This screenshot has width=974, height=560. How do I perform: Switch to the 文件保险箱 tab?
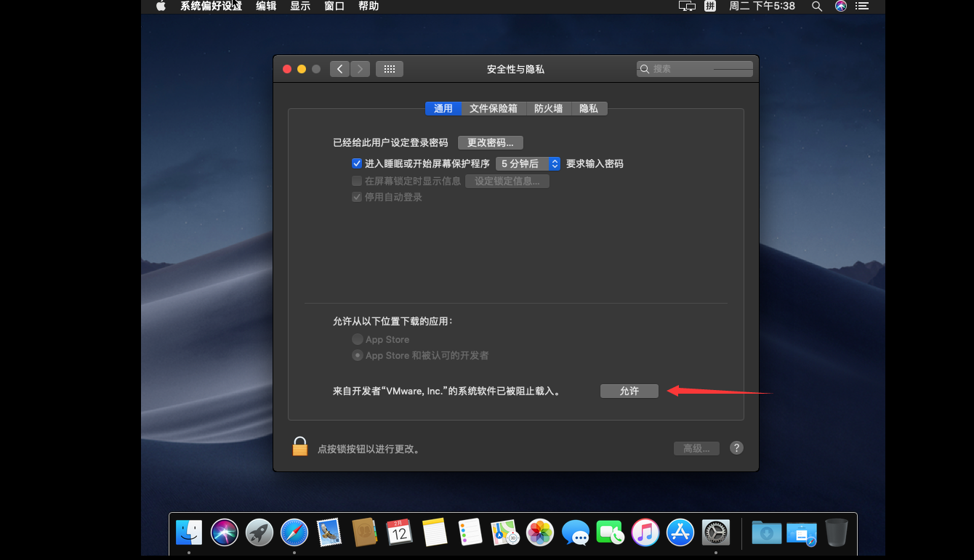[494, 108]
